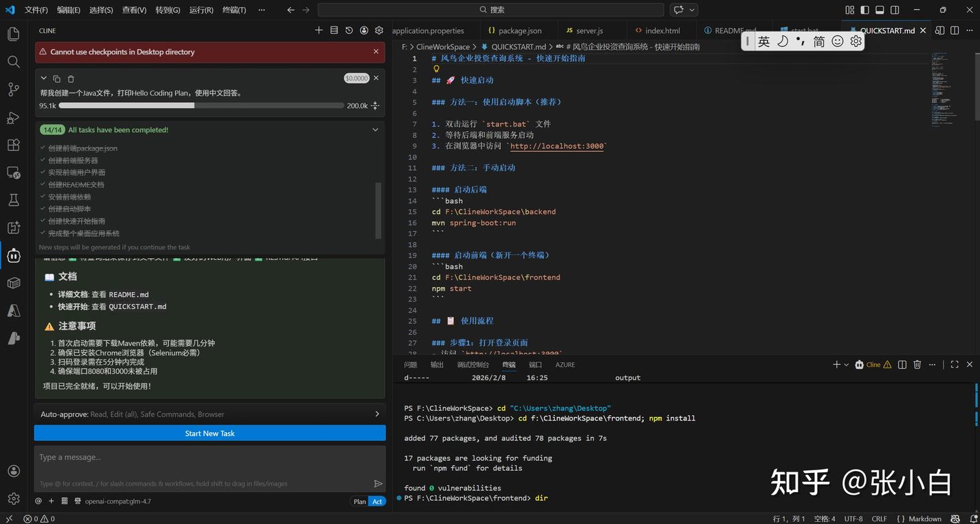
Task: Add context with the @ icon
Action: [x=38, y=501]
